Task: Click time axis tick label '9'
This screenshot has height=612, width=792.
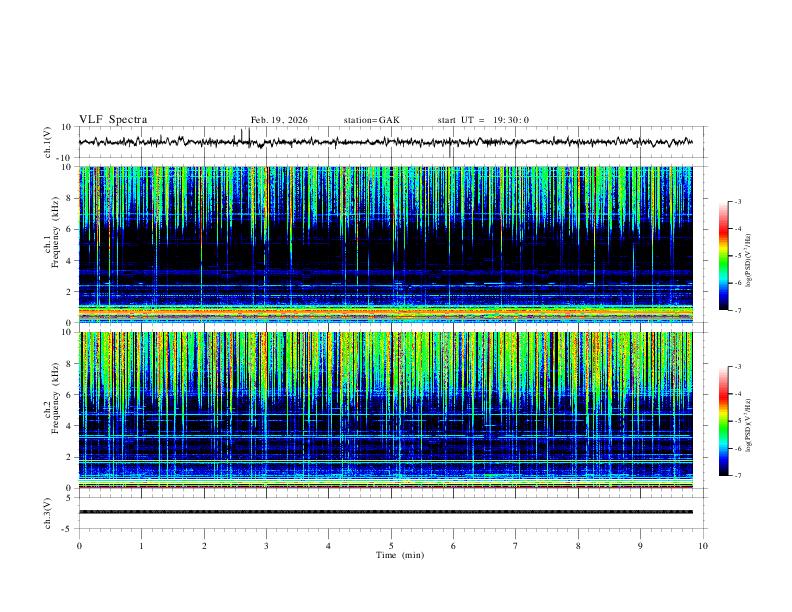Action: [640, 546]
